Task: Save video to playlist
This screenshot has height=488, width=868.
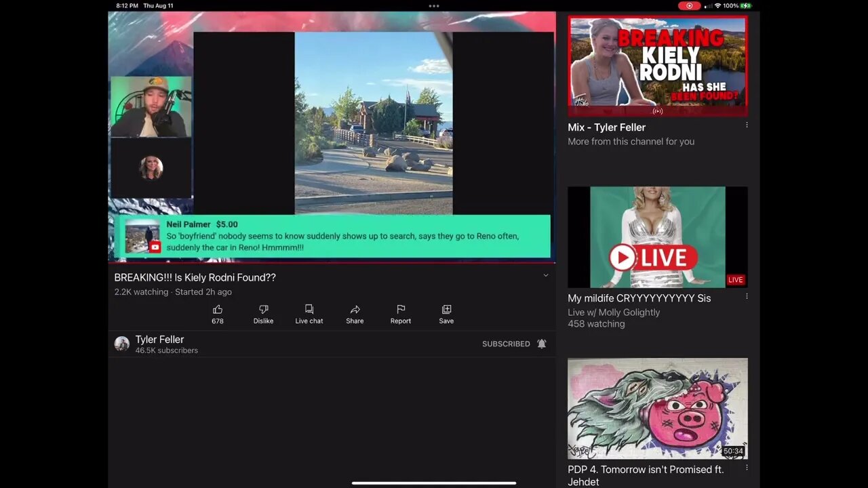Action: click(446, 310)
